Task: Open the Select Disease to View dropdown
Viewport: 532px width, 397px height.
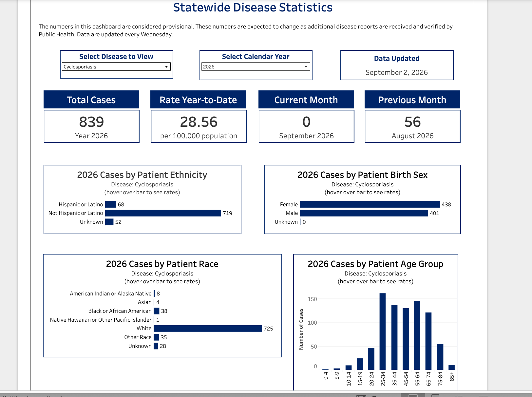Action: (116, 66)
